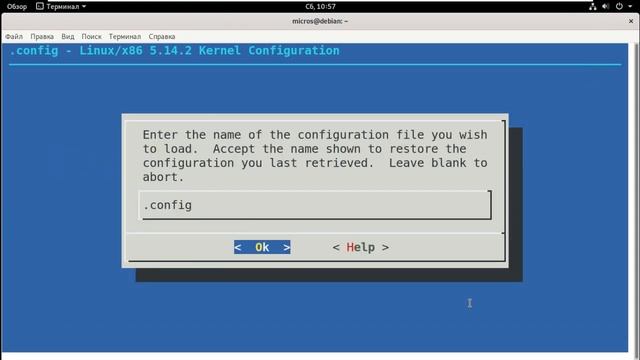Open the Файл menu
This screenshot has height=360, width=640.
[x=14, y=36]
